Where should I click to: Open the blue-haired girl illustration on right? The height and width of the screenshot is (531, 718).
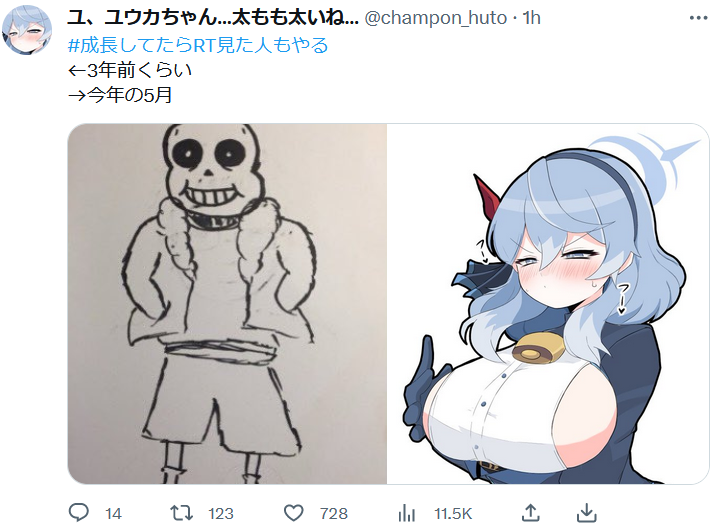click(548, 303)
